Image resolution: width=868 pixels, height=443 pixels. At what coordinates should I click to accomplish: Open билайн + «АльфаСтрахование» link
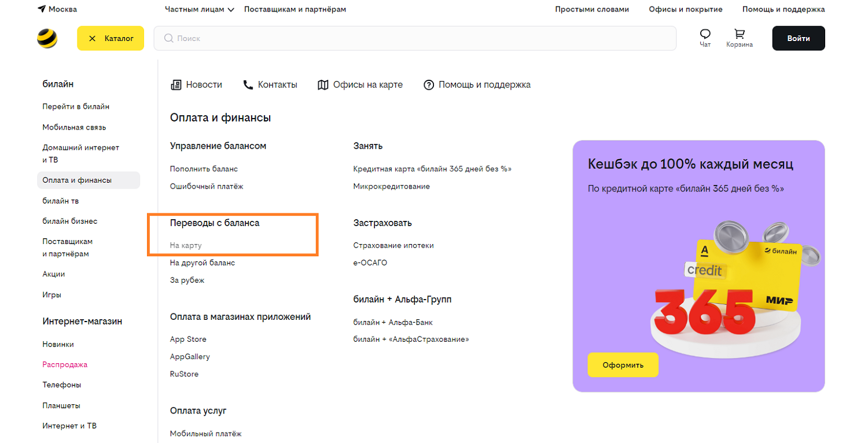coord(411,339)
